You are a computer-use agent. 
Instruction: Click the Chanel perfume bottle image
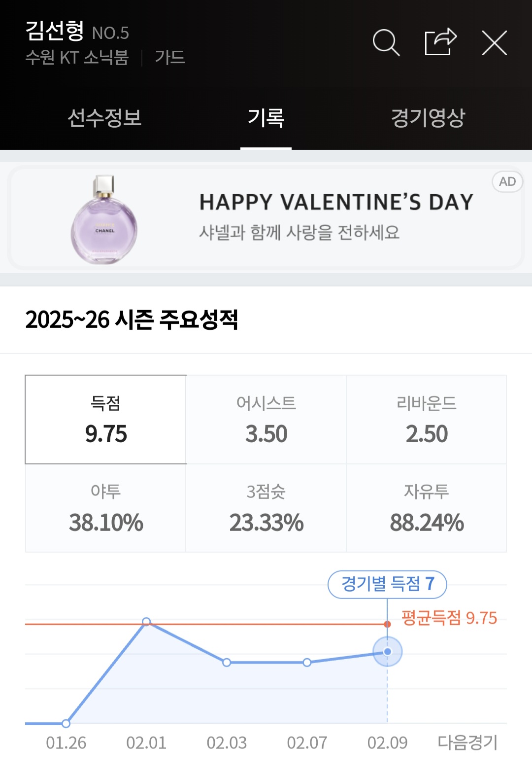tap(104, 220)
